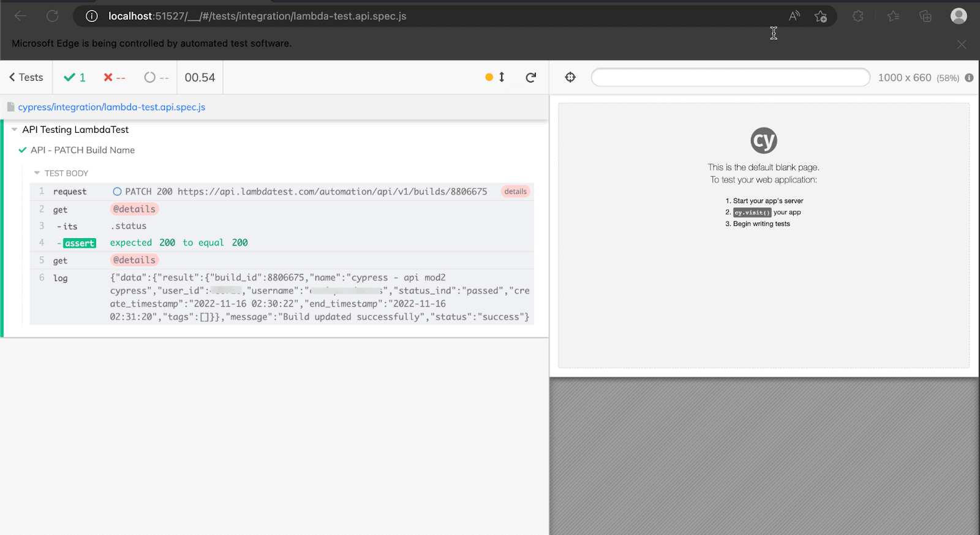
Task: Click 'Start your app's server' step text
Action: 768,201
